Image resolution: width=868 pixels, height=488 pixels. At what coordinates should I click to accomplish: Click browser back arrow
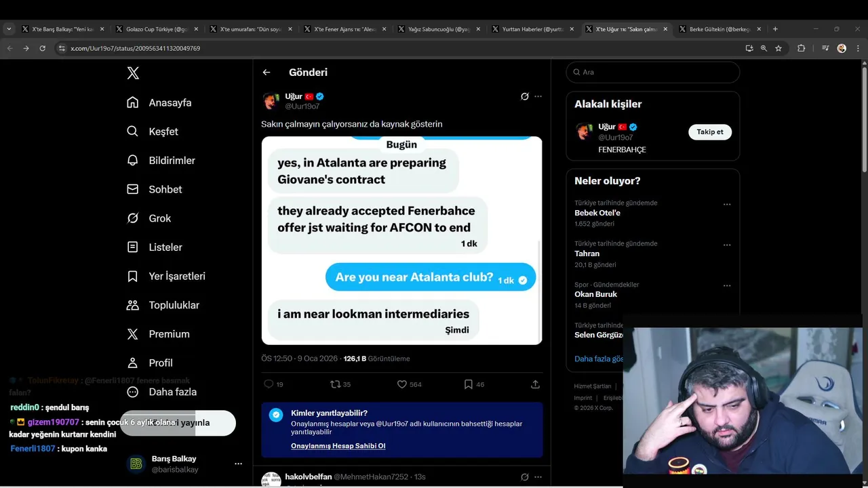pyautogui.click(x=10, y=48)
